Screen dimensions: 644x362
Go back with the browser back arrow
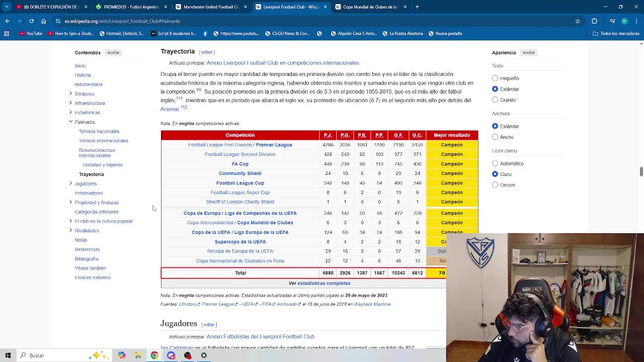[x=7, y=21]
